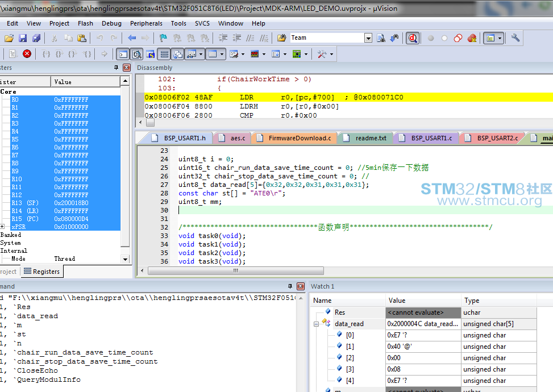Select the aes.c editor tab
The height and width of the screenshot is (392, 553).
[x=232, y=138]
